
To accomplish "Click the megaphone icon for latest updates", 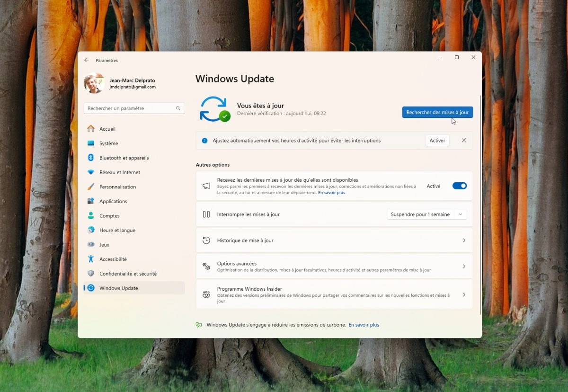I will coord(206,186).
